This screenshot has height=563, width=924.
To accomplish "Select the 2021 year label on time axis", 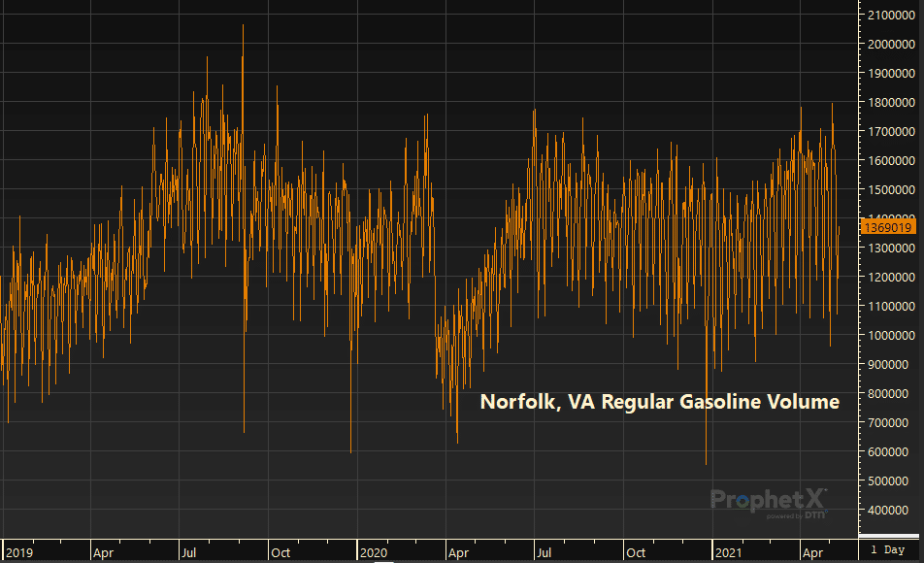I will (x=728, y=552).
